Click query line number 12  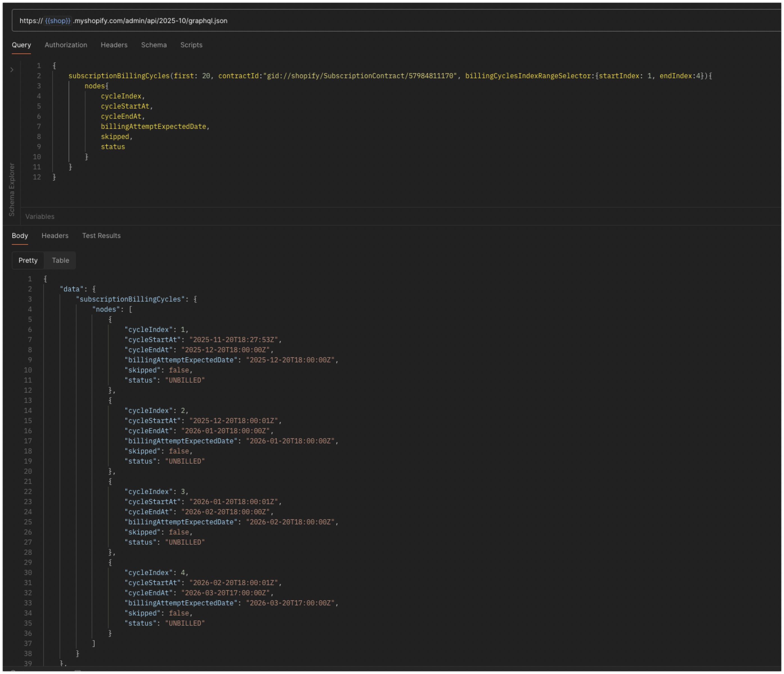[37, 177]
